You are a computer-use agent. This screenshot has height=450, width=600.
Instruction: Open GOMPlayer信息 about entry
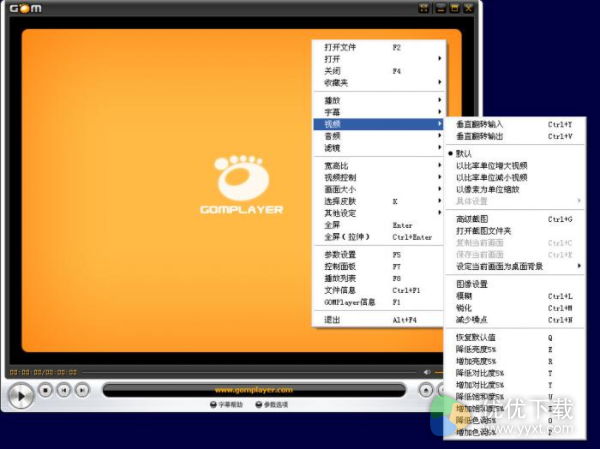pos(379,302)
